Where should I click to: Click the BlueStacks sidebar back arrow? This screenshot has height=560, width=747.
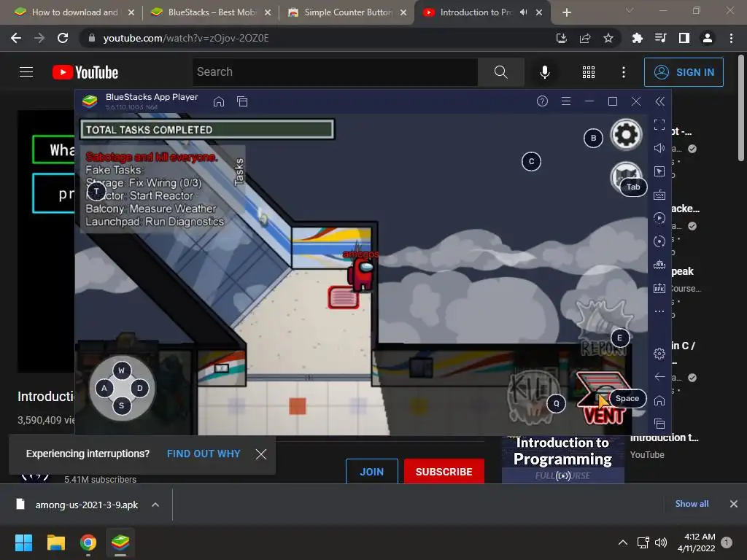tap(659, 377)
